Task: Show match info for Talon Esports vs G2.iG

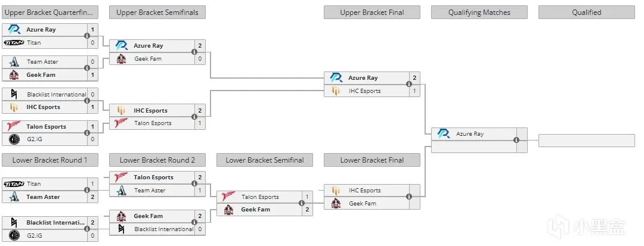Action: [x=87, y=133]
